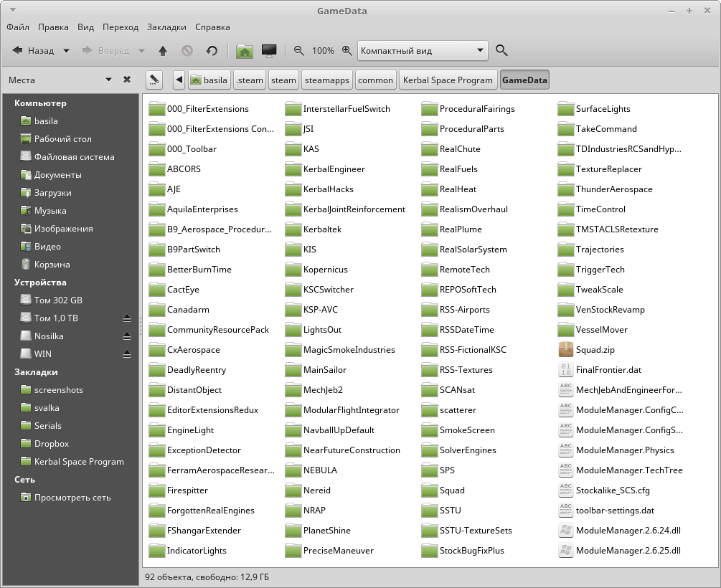721x588 pixels.
Task: Jump to basila in the path bar
Action: coord(209,80)
